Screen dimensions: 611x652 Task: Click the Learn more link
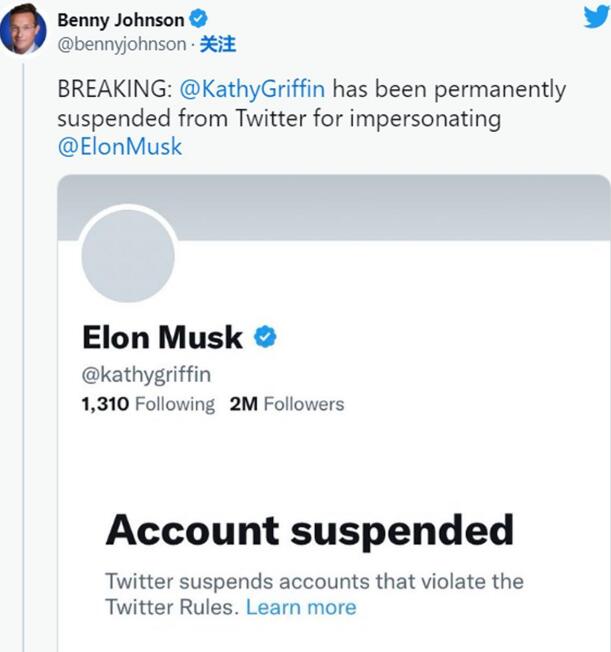coord(300,607)
